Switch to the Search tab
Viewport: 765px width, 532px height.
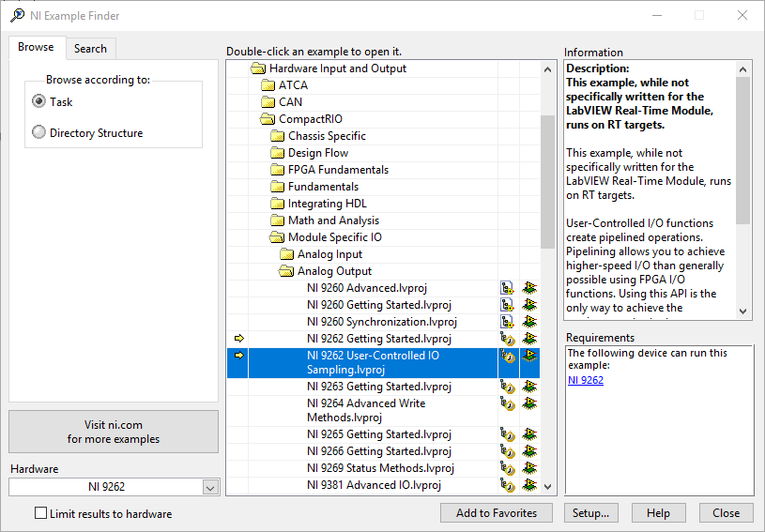point(90,49)
